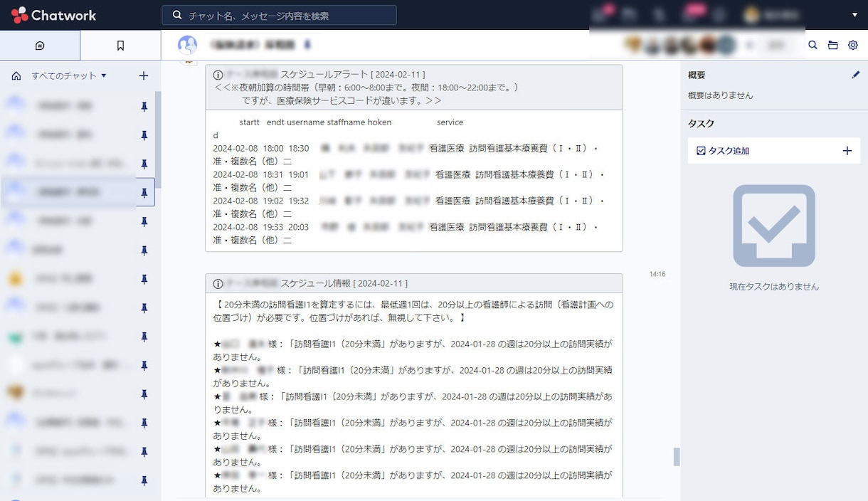Screen dimensions: 868x501
Task: Open the すべてのチャット filter dropdown
Action: [x=69, y=75]
